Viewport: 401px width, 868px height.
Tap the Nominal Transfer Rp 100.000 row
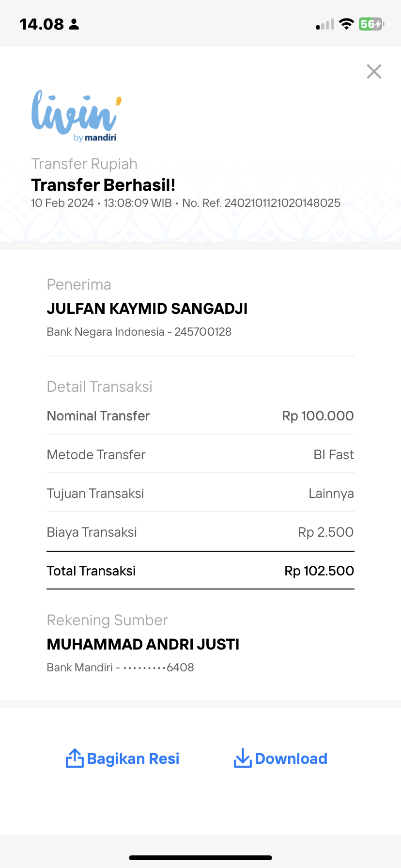[x=200, y=416]
